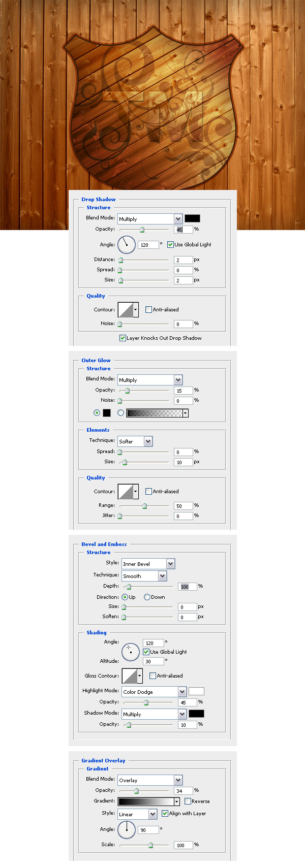Open Drop Shadow Blend Mode dropdown
Viewport: 305px width, 868px height.
click(150, 219)
